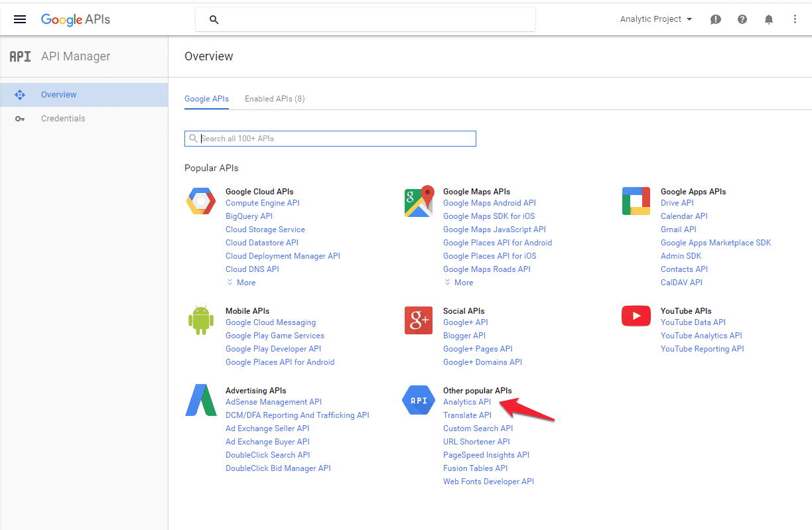
Task: Click the Google Maps APIs icon
Action: tap(419, 201)
